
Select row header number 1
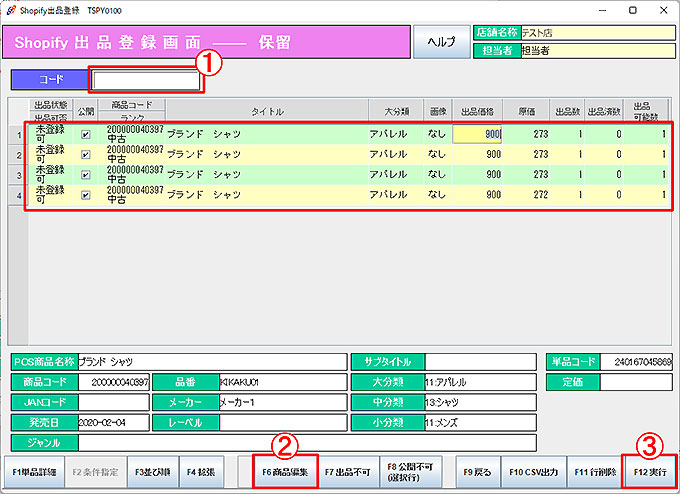pyautogui.click(x=19, y=134)
